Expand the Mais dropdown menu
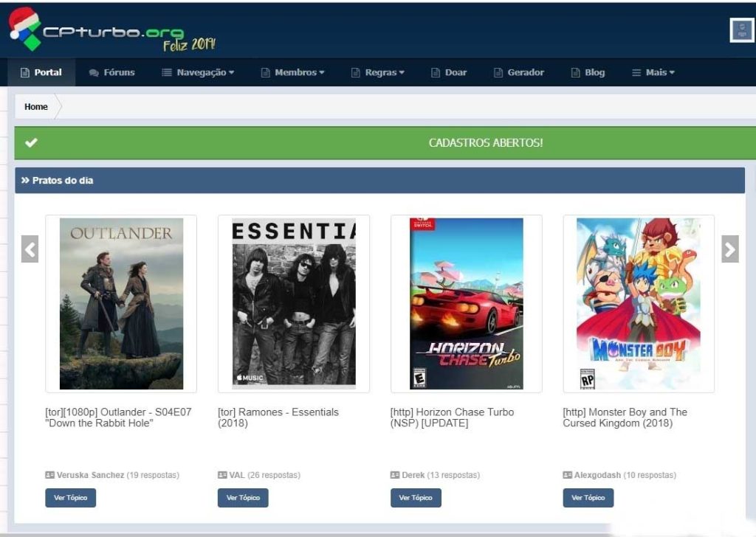 pos(653,72)
